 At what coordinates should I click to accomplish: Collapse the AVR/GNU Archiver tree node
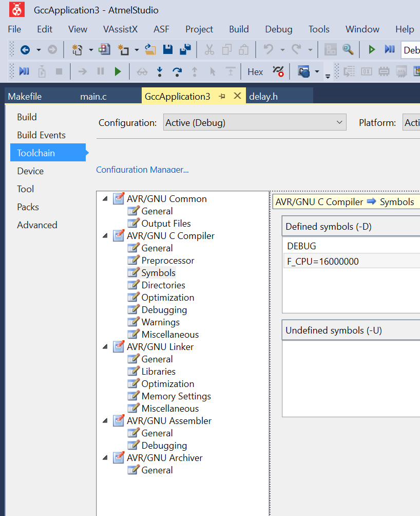click(x=105, y=458)
